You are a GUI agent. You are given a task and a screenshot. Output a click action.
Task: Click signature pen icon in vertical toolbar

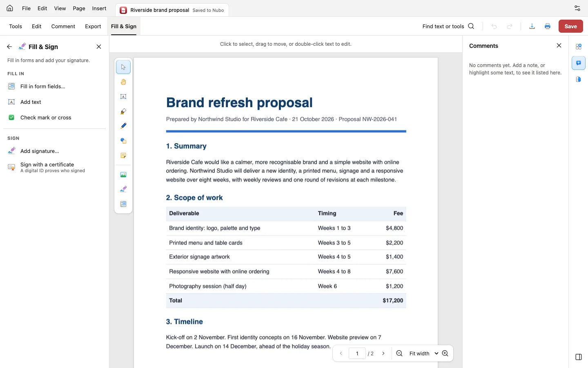click(123, 189)
